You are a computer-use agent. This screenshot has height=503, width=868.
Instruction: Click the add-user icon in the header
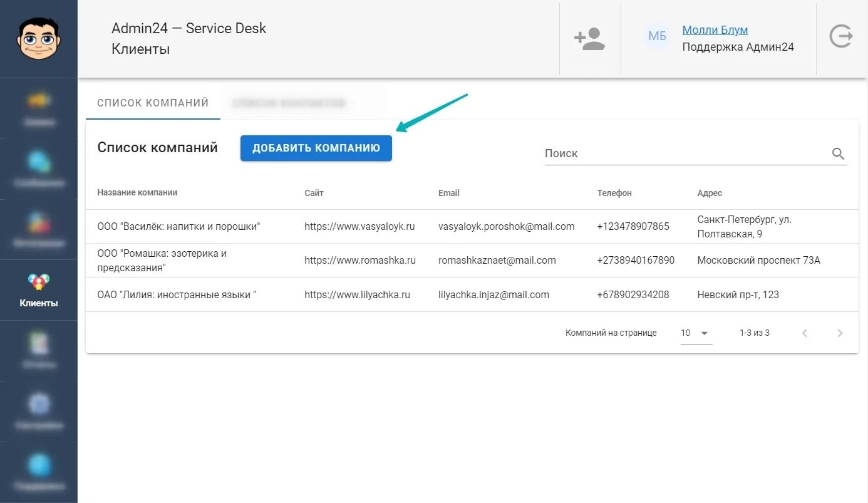point(589,38)
